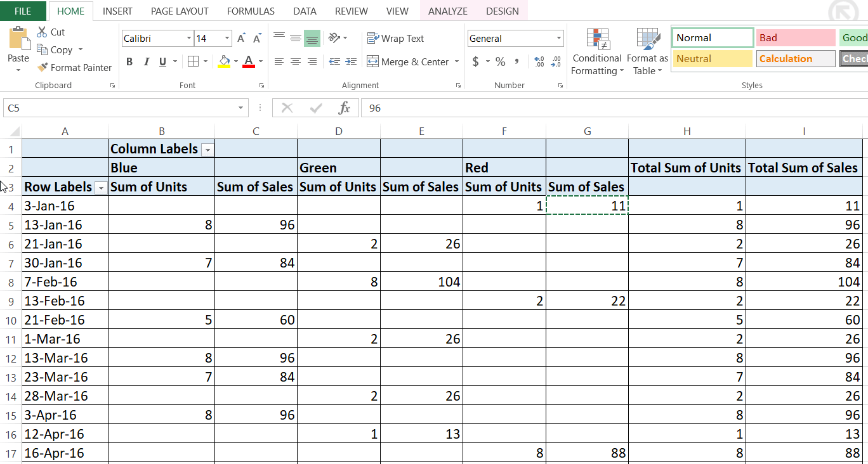Toggle Italic formatting
The width and height of the screenshot is (868, 464).
147,61
